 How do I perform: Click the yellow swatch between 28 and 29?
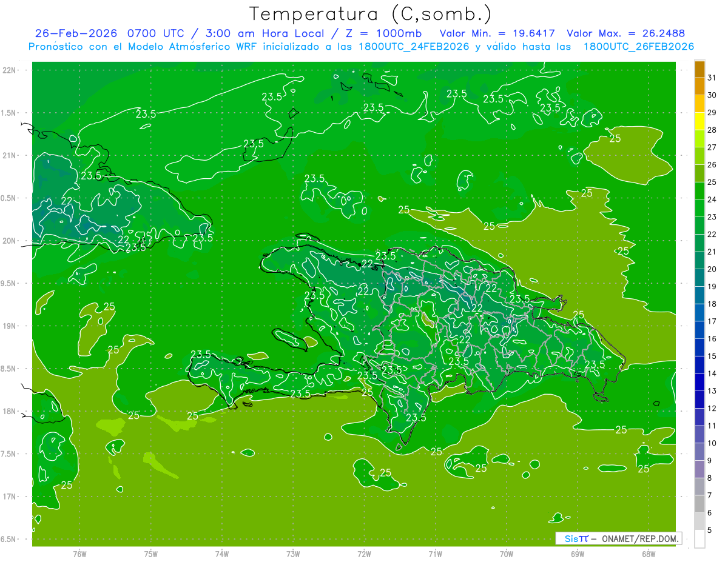(699, 122)
